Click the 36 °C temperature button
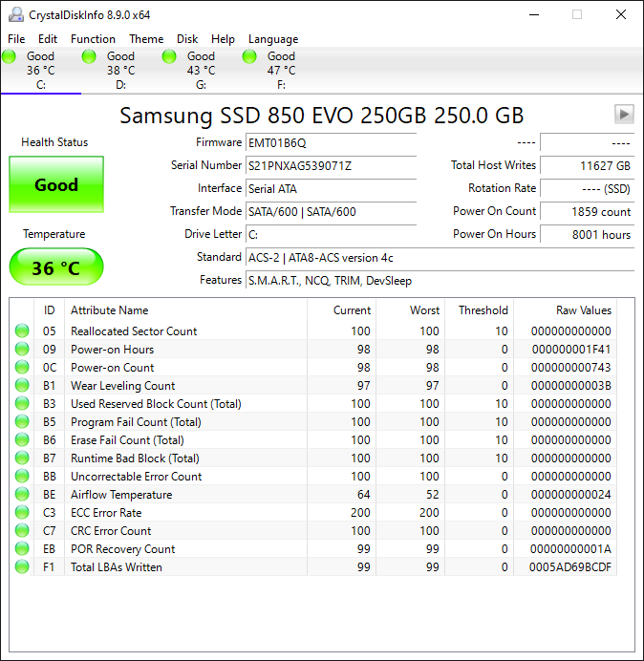 56,267
